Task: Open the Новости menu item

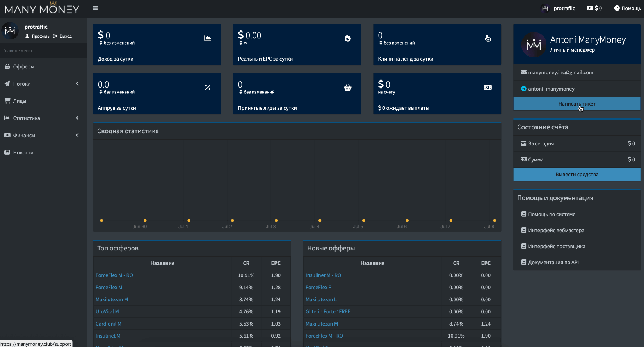Action: point(43,152)
